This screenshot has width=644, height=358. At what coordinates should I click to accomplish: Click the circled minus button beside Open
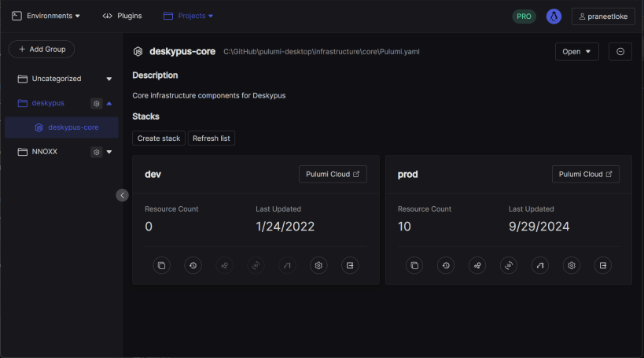click(x=620, y=52)
